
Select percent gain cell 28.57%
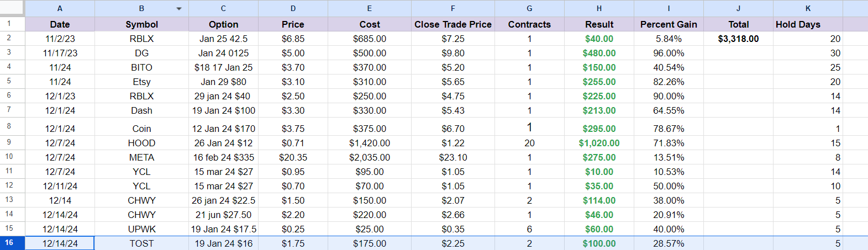pos(669,243)
